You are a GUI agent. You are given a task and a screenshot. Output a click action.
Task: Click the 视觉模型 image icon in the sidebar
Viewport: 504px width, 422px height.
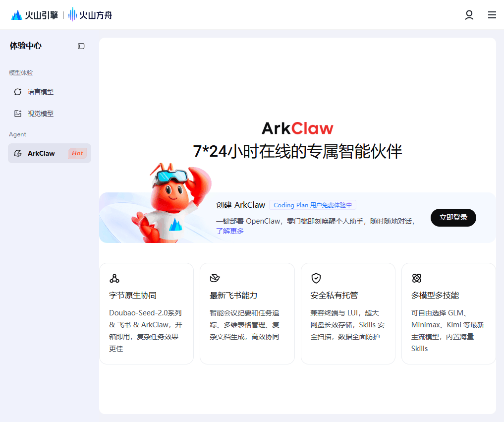click(x=18, y=114)
